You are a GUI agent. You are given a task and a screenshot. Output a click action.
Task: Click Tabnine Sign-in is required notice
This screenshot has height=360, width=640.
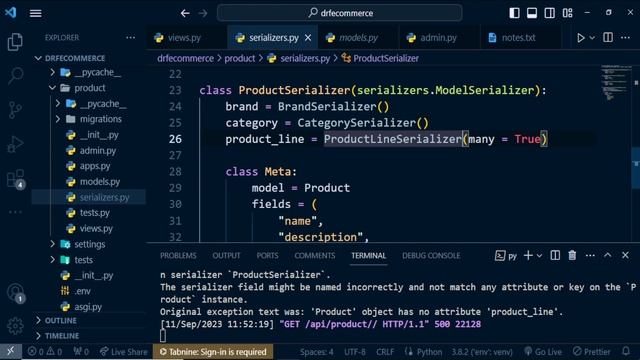(x=213, y=351)
